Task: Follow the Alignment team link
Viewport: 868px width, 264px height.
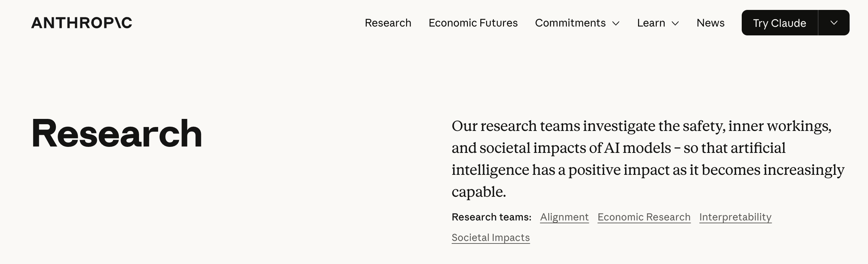Action: point(564,217)
